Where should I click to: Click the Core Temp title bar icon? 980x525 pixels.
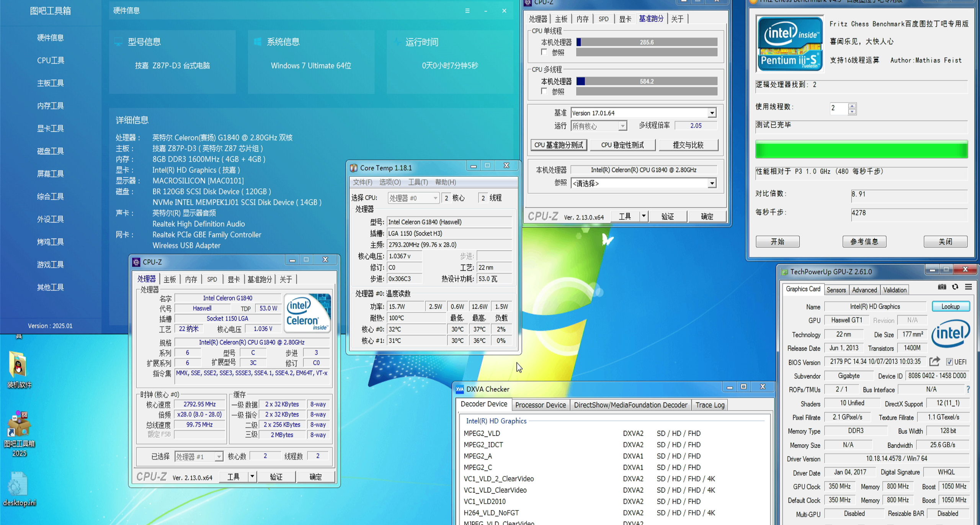pos(354,168)
